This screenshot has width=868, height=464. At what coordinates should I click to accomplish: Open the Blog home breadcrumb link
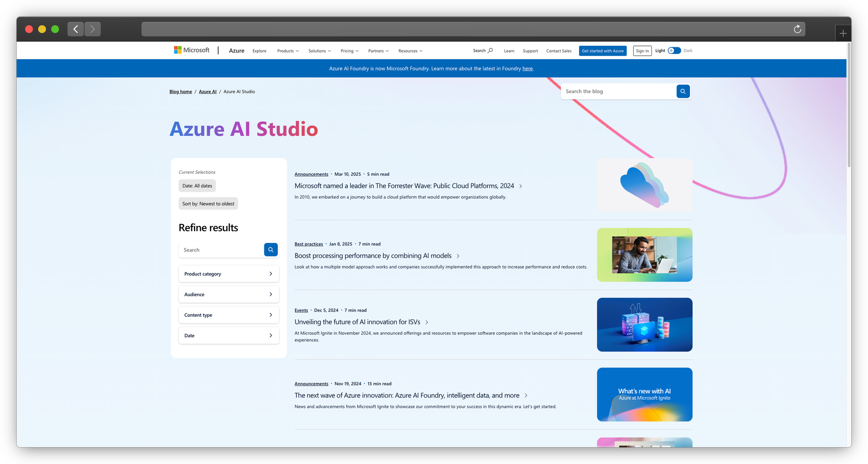[181, 92]
